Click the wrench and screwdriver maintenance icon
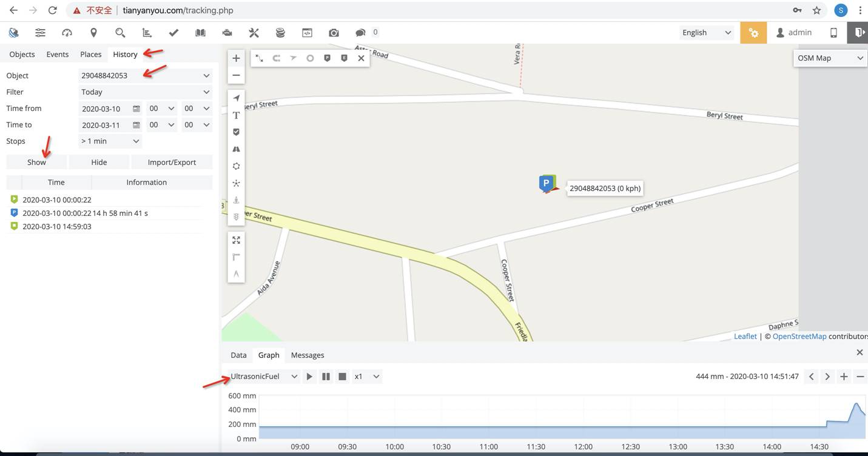 254,33
